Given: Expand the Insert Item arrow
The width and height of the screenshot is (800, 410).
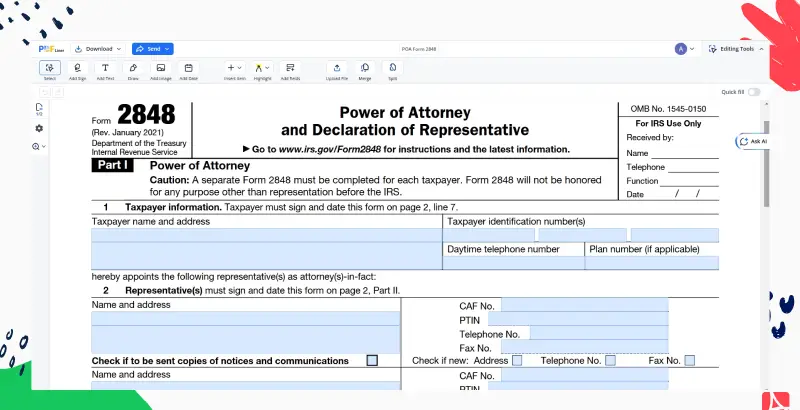Looking at the screenshot, I should coord(239,68).
